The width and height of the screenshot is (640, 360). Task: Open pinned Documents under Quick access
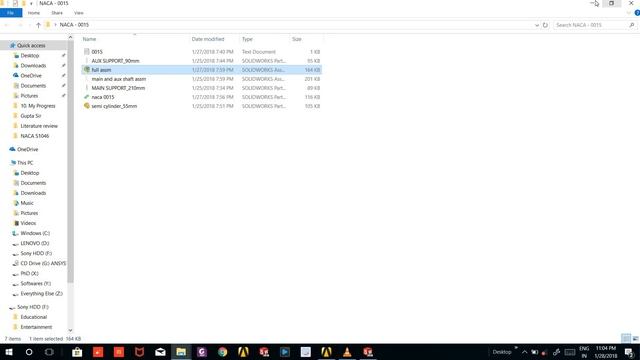(x=33, y=86)
